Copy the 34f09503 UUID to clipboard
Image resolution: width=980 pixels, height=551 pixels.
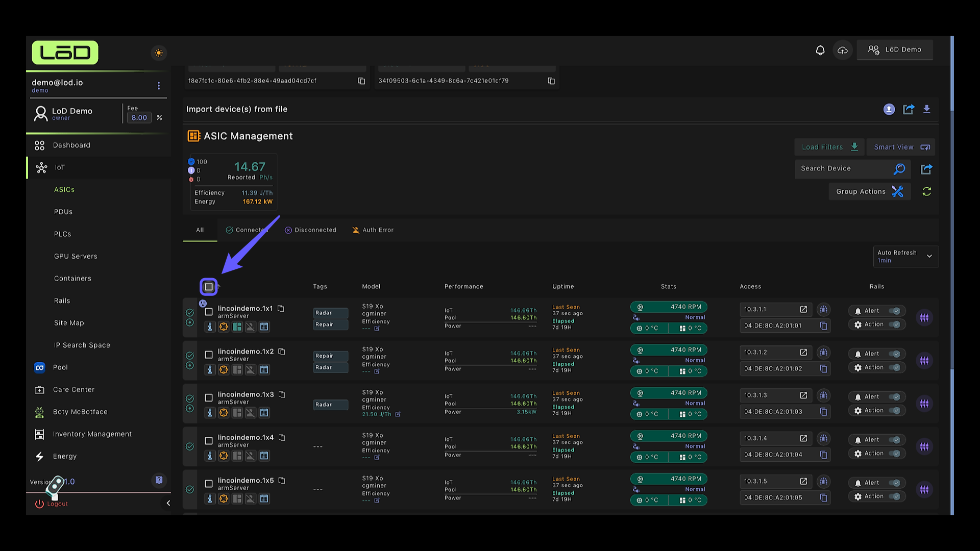(551, 81)
